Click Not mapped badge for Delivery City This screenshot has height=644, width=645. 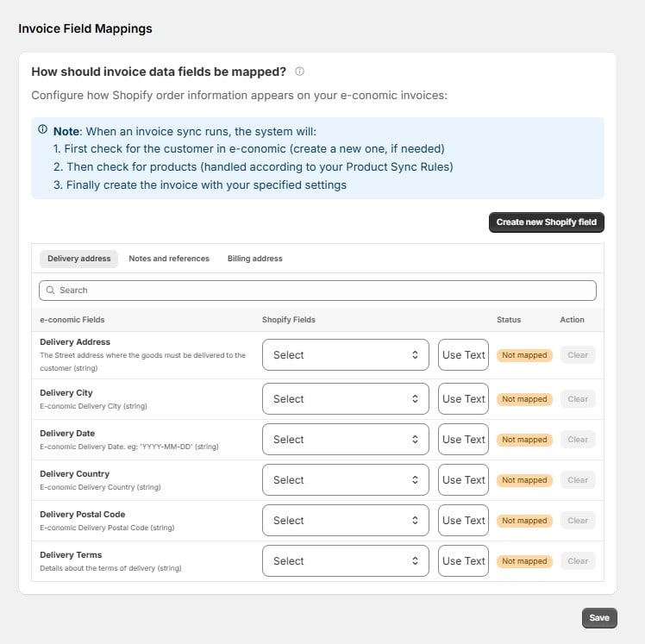[524, 399]
